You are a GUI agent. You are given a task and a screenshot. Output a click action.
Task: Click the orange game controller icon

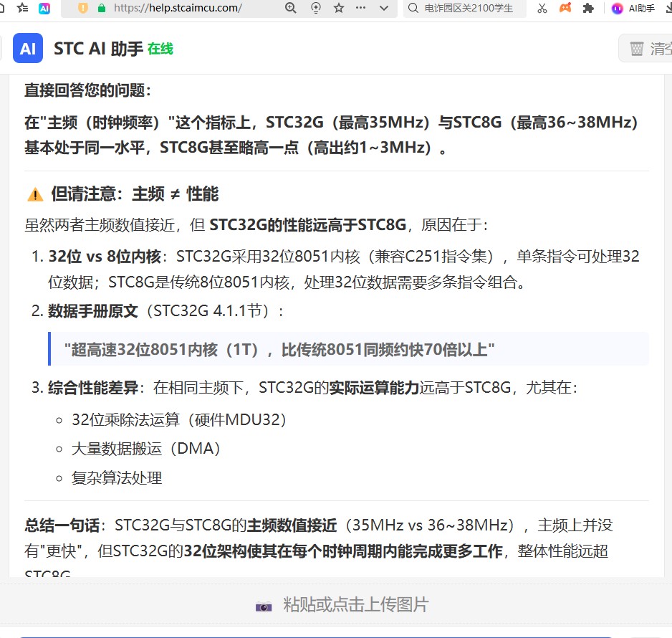click(565, 8)
